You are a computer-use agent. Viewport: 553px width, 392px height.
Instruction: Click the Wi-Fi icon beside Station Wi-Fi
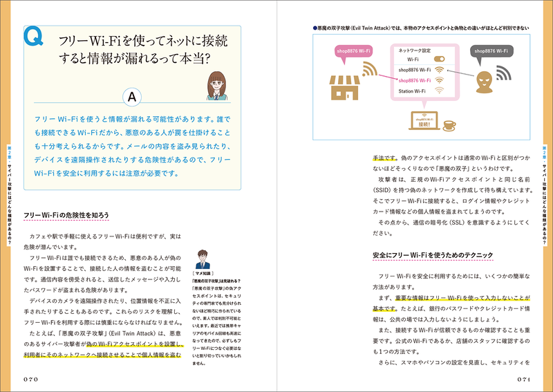coord(439,91)
